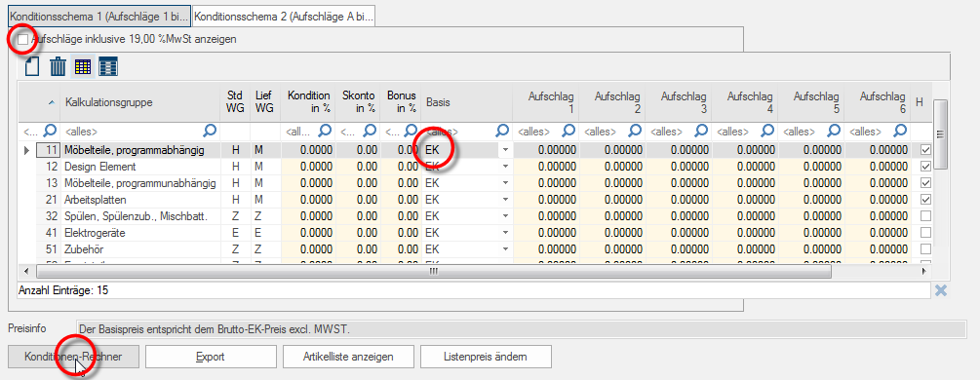The width and height of the screenshot is (980, 380).
Task: Click the Kalkulationsgruppe filter search magnifier
Action: pyautogui.click(x=211, y=131)
